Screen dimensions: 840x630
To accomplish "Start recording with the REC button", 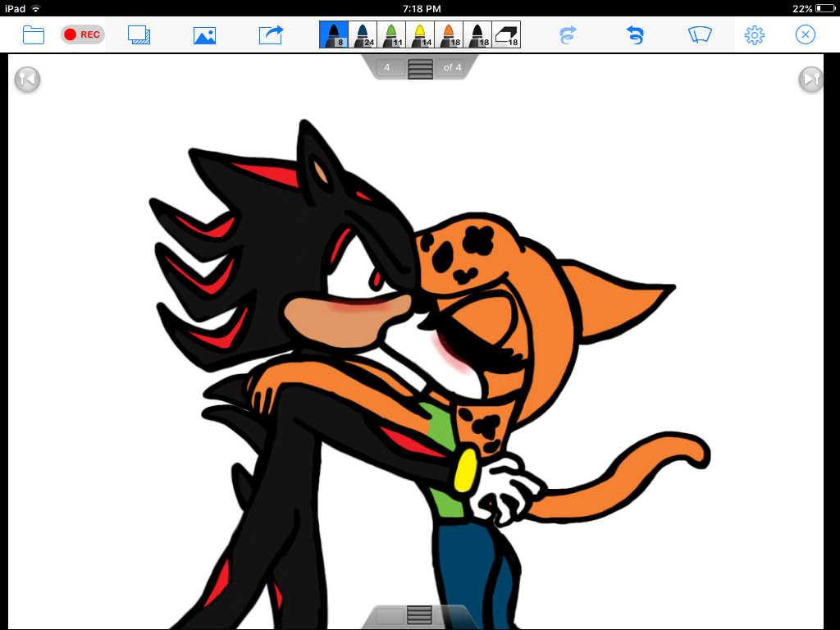I will [x=83, y=34].
